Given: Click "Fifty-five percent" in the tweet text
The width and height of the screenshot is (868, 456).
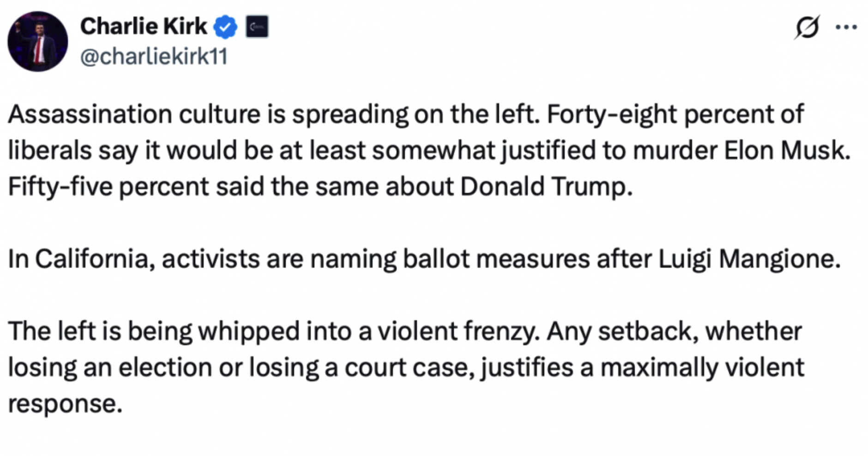Looking at the screenshot, I should click(x=108, y=187).
